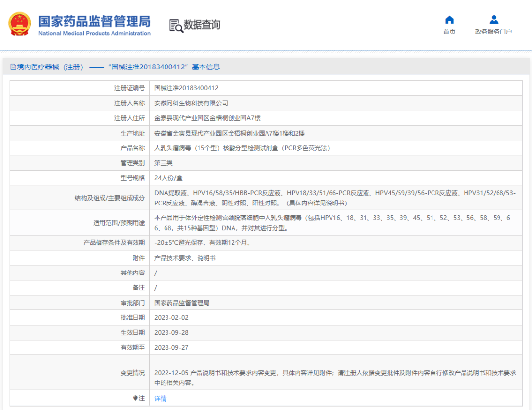
Task: Click the 国家药品监督管理局 site title
Action: tap(95, 21)
